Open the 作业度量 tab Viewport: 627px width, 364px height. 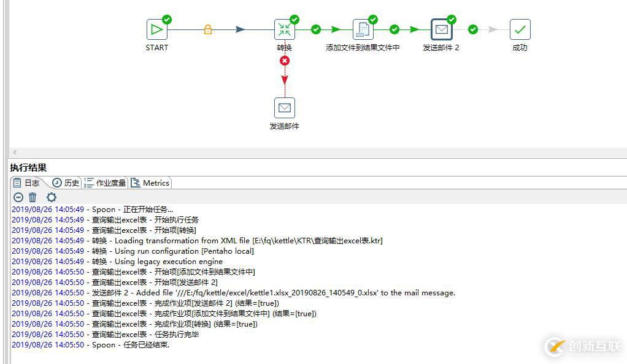point(105,183)
